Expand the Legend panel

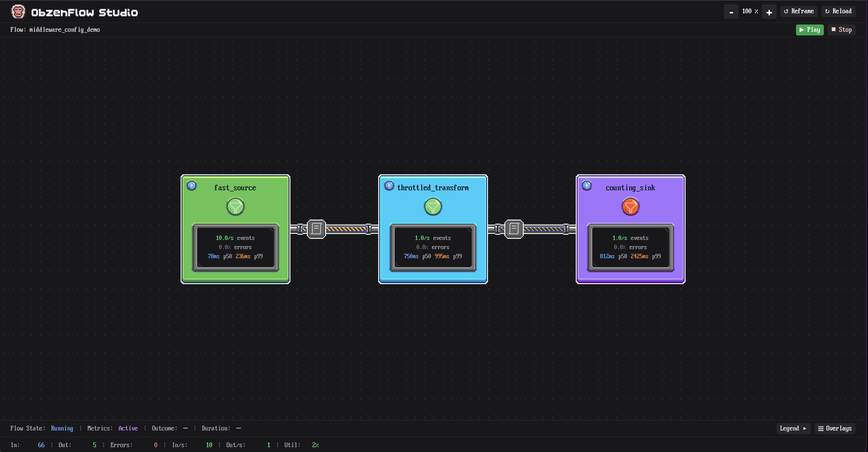pyautogui.click(x=793, y=428)
